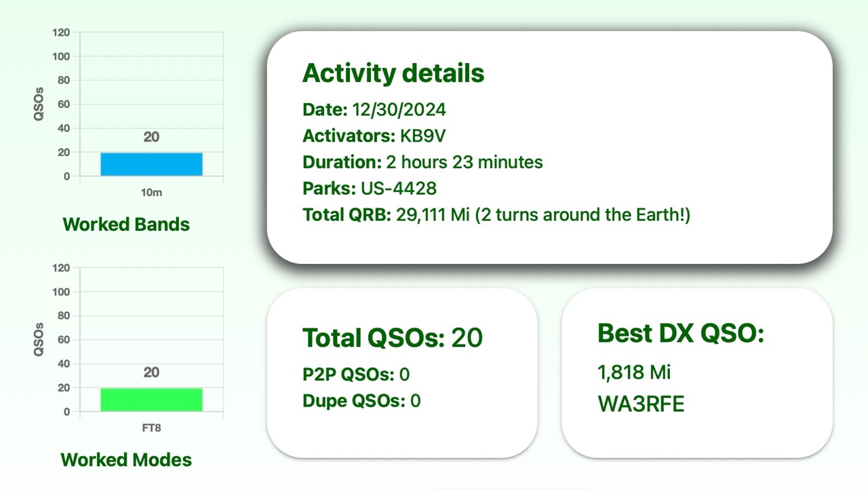This screenshot has width=868, height=490.
Task: Select the Worked Bands chart title
Action: point(126,225)
